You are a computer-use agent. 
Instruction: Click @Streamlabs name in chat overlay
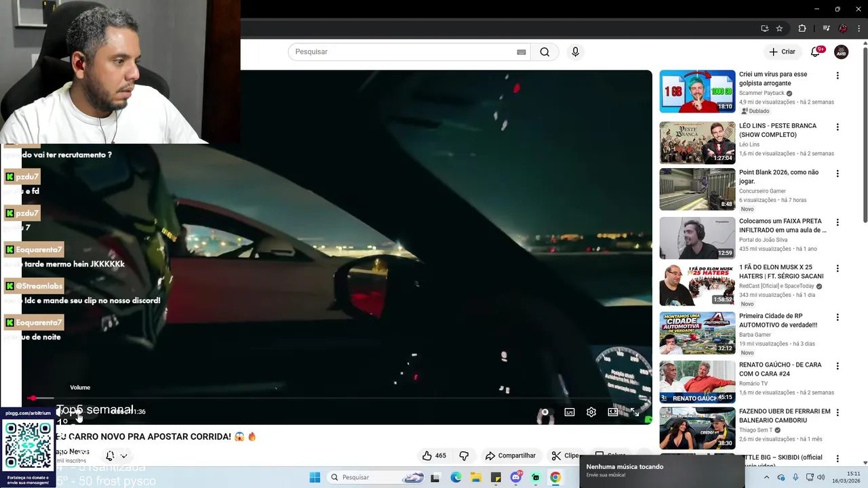click(39, 286)
